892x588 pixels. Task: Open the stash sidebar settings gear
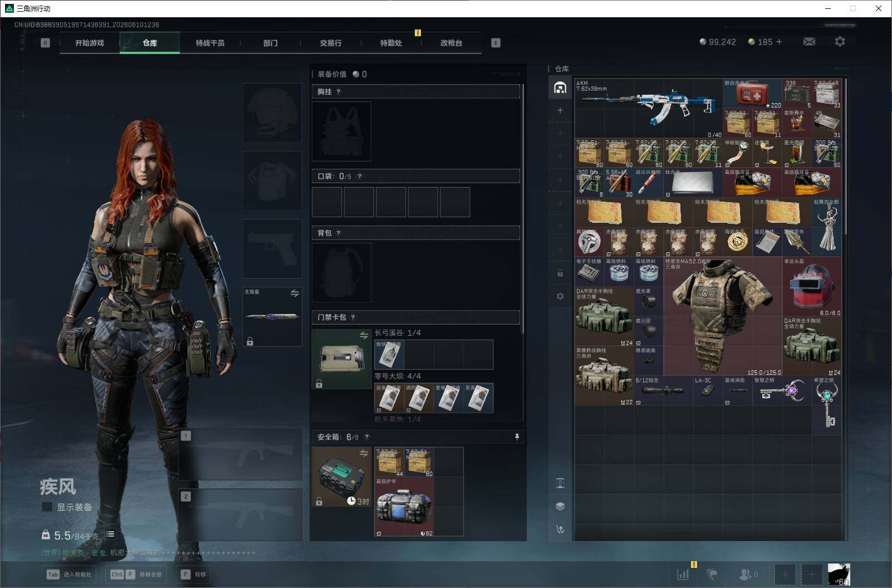click(x=560, y=296)
